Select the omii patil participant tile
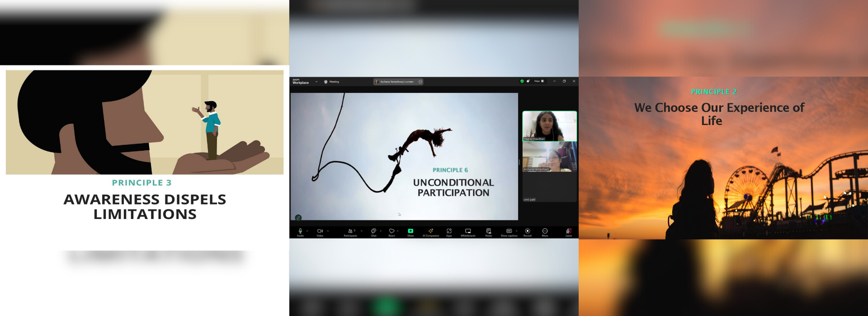Viewport: 868px width, 316px height. pyautogui.click(x=550, y=187)
